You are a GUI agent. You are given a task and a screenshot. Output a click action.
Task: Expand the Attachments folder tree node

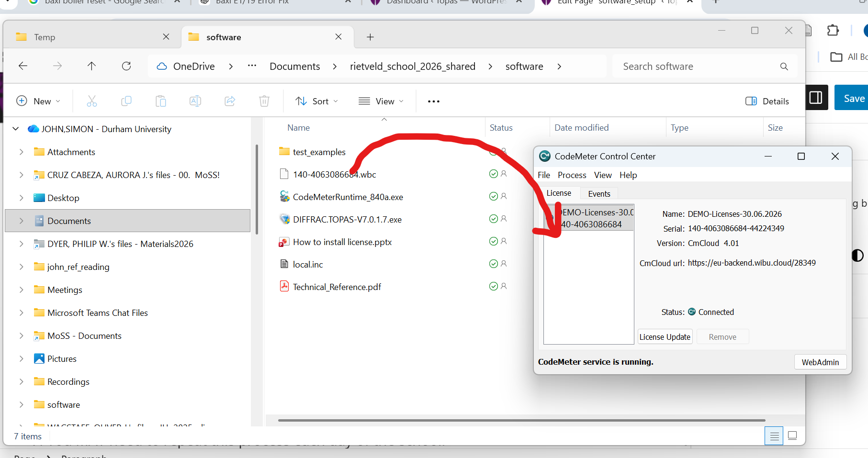[x=21, y=152]
